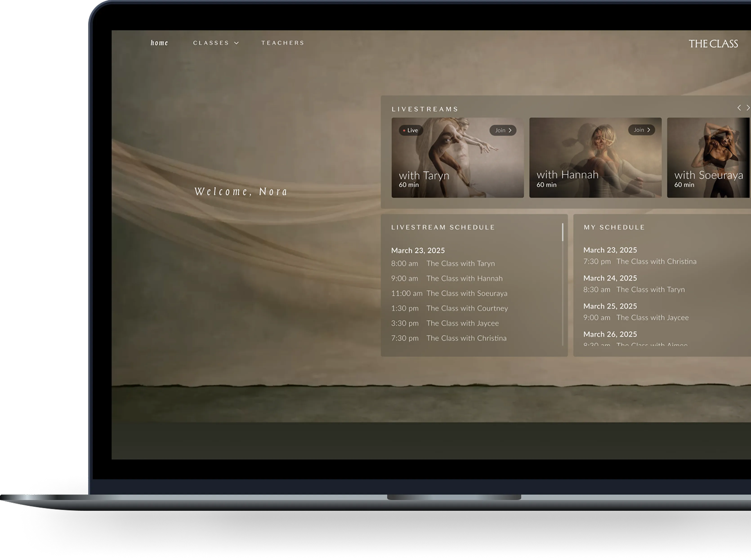The image size is (751, 560).
Task: Show previous livestreams with left arrow
Action: click(739, 108)
